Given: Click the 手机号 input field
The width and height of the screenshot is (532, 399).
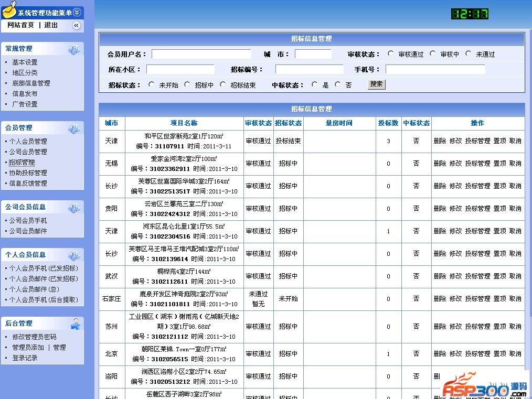Looking at the screenshot, I should 435,69.
